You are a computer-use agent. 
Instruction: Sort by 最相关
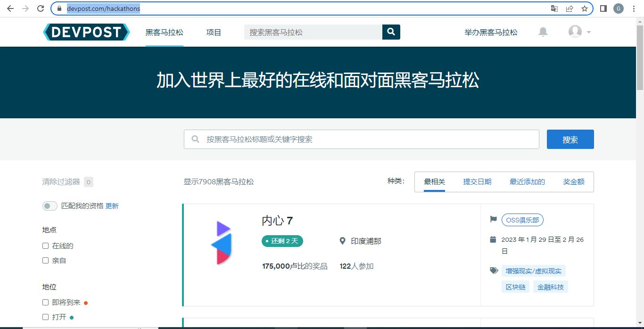pos(434,182)
